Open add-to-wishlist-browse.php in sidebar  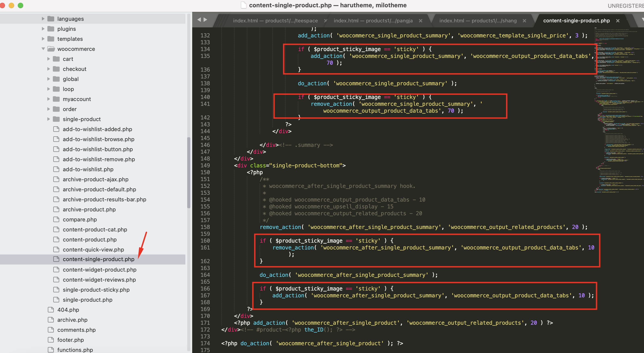point(99,139)
